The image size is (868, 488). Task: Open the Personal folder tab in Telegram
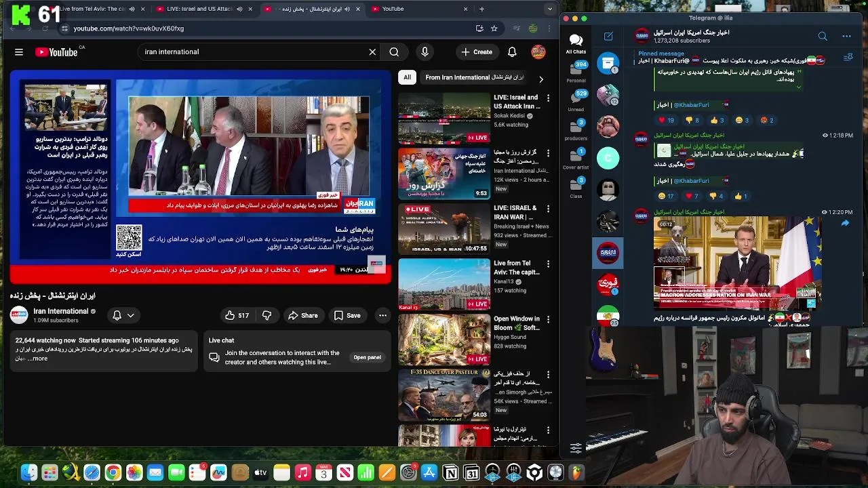(x=576, y=73)
